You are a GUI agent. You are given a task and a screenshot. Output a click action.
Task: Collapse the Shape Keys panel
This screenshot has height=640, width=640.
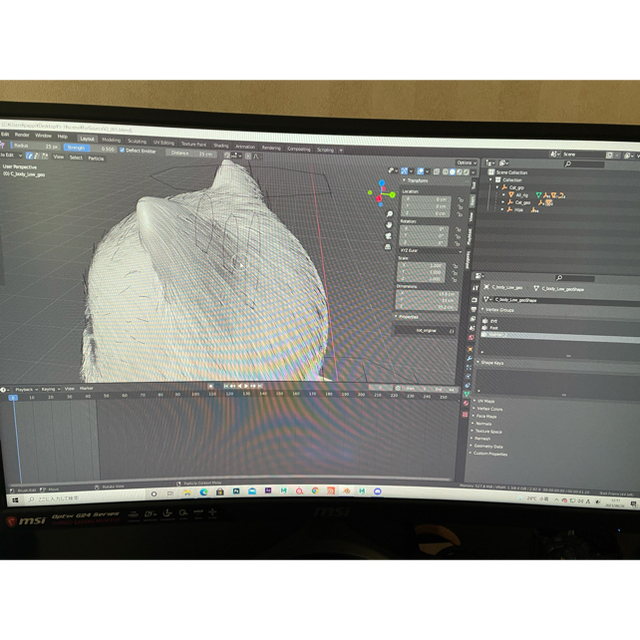pyautogui.click(x=478, y=362)
